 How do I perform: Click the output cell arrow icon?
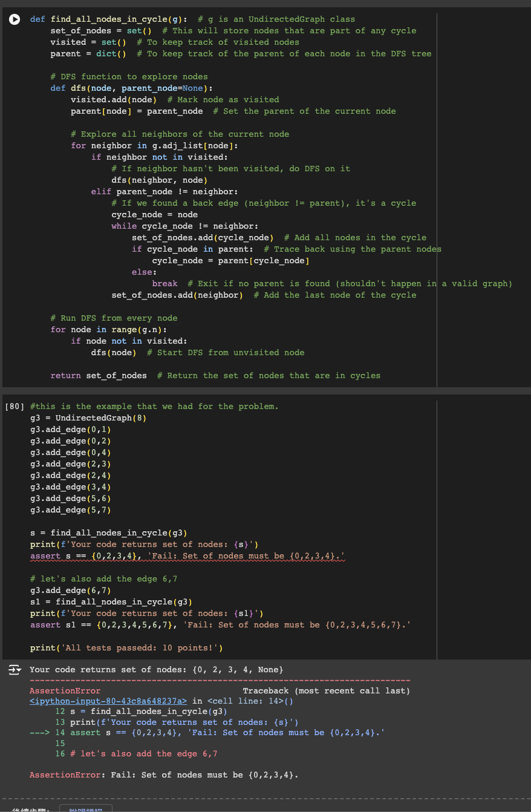coord(15,670)
